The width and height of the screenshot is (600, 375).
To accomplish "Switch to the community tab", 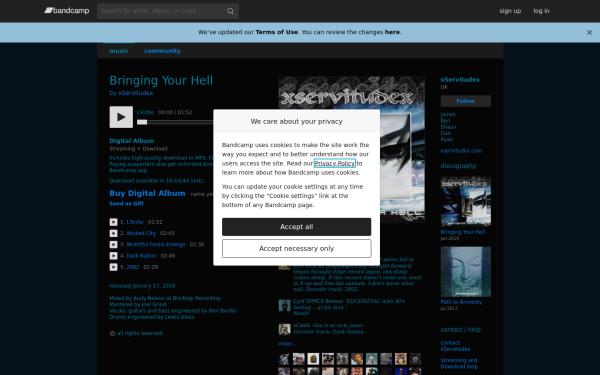I will (x=162, y=51).
